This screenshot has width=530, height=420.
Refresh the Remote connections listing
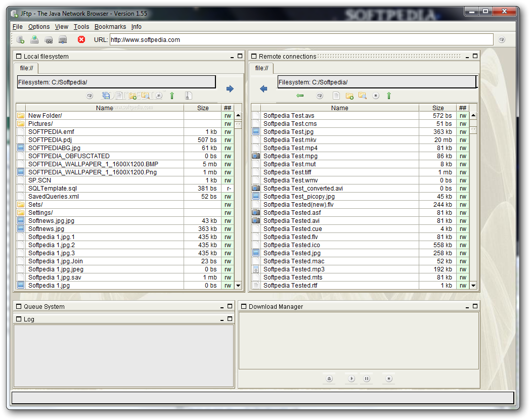click(320, 96)
